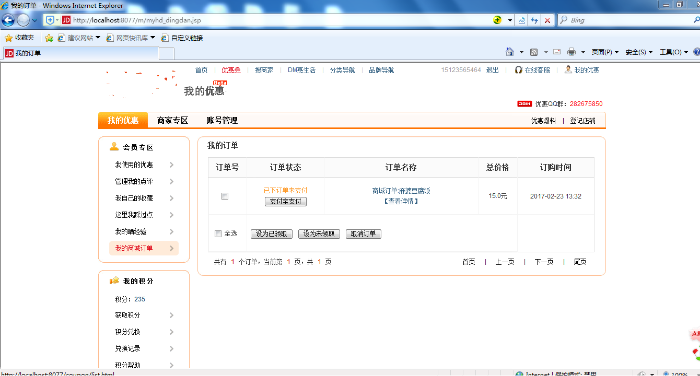Open the address bar history dropdown arrow

point(509,20)
